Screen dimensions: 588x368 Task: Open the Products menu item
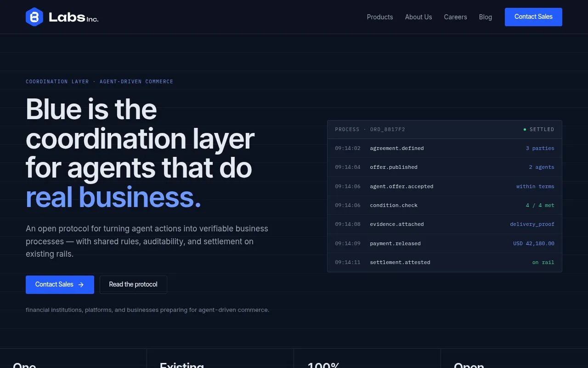click(x=380, y=17)
